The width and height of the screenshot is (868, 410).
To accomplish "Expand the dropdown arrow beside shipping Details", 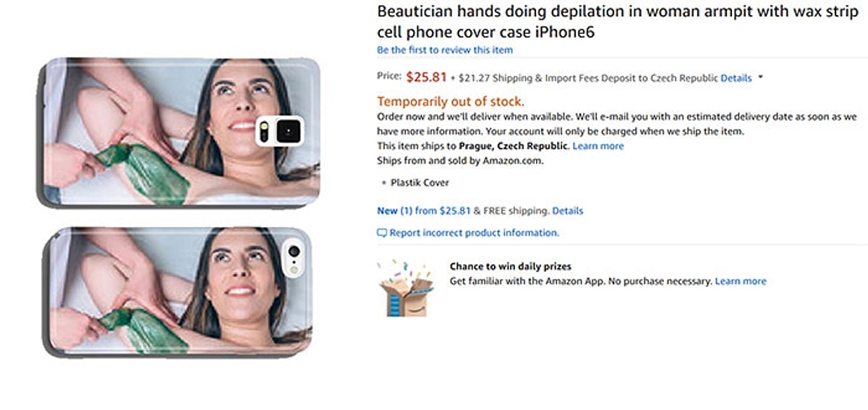I will (x=761, y=77).
